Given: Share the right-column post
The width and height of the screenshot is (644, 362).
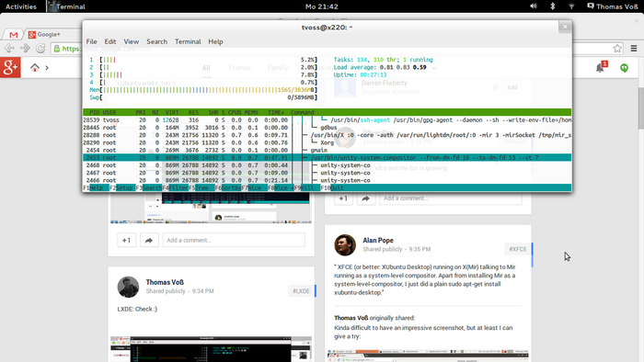Looking at the screenshot, I should pos(366,198).
